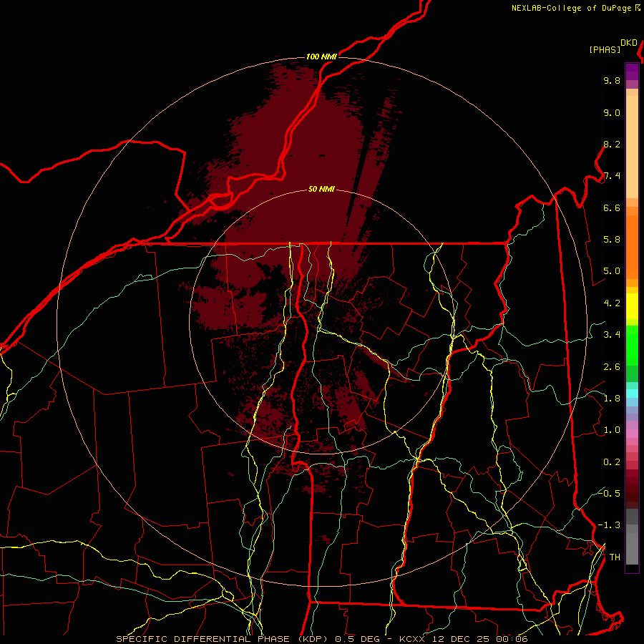Image resolution: width=644 pixels, height=644 pixels.
Task: Click the 12 DEC 25 date in the caption
Action: [x=462, y=639]
